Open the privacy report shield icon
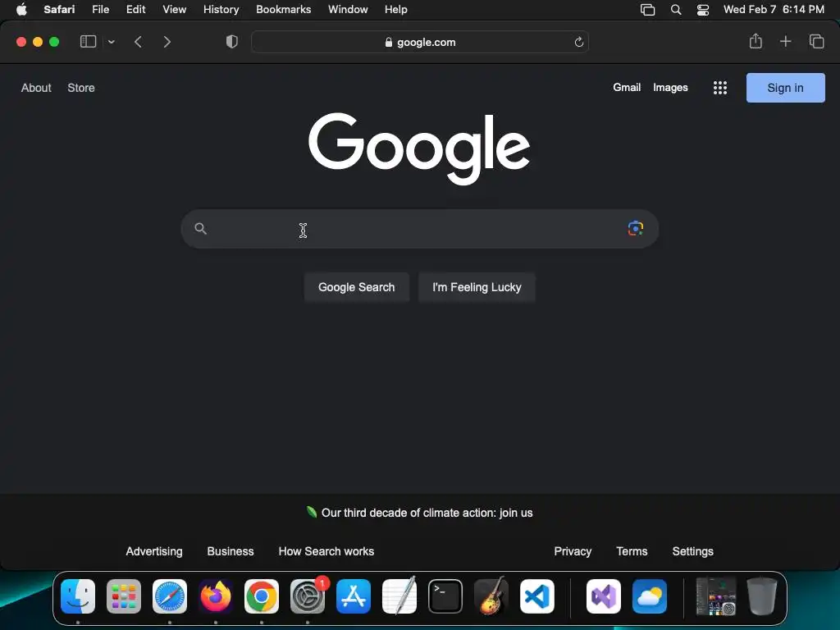The width and height of the screenshot is (840, 630). pyautogui.click(x=232, y=42)
